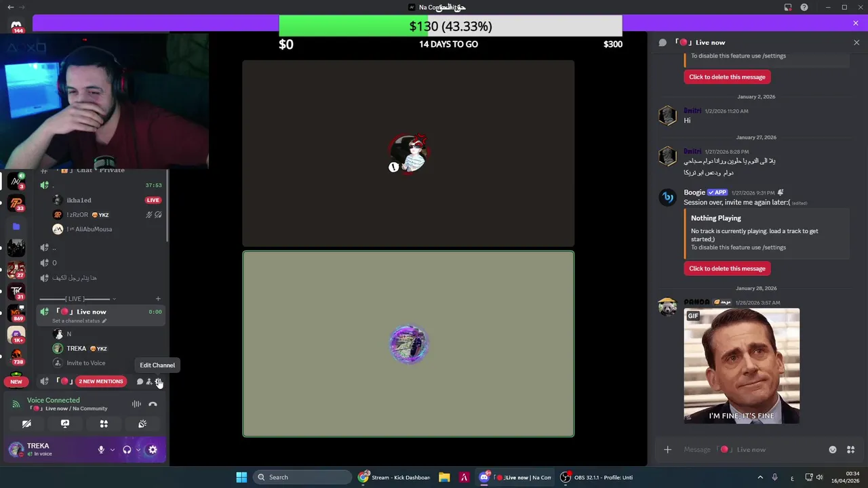
Task: Go back with the title bar arrow
Action: 10,7
